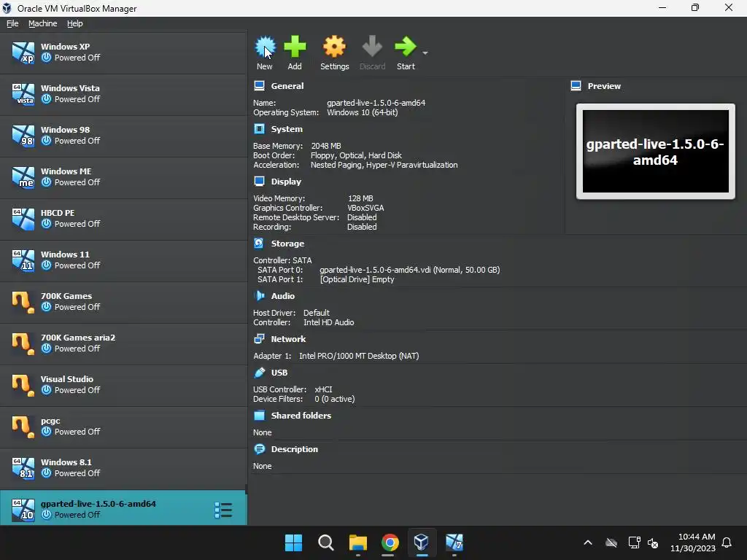Click the Shared folders section header
The image size is (747, 560).
pos(301,415)
